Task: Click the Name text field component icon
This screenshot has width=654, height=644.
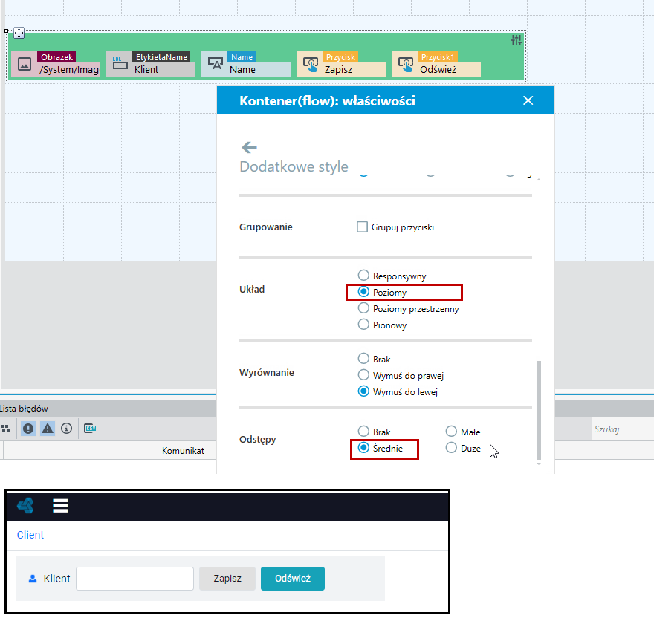Action: click(x=216, y=64)
